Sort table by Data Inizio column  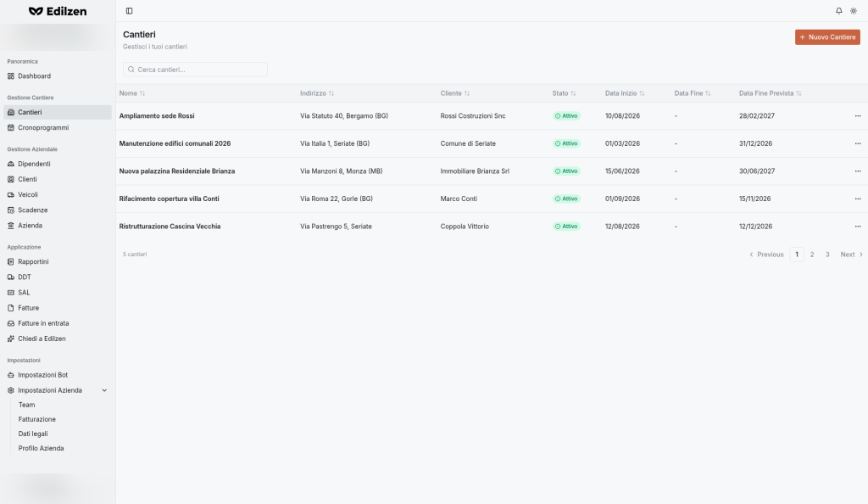pos(625,93)
